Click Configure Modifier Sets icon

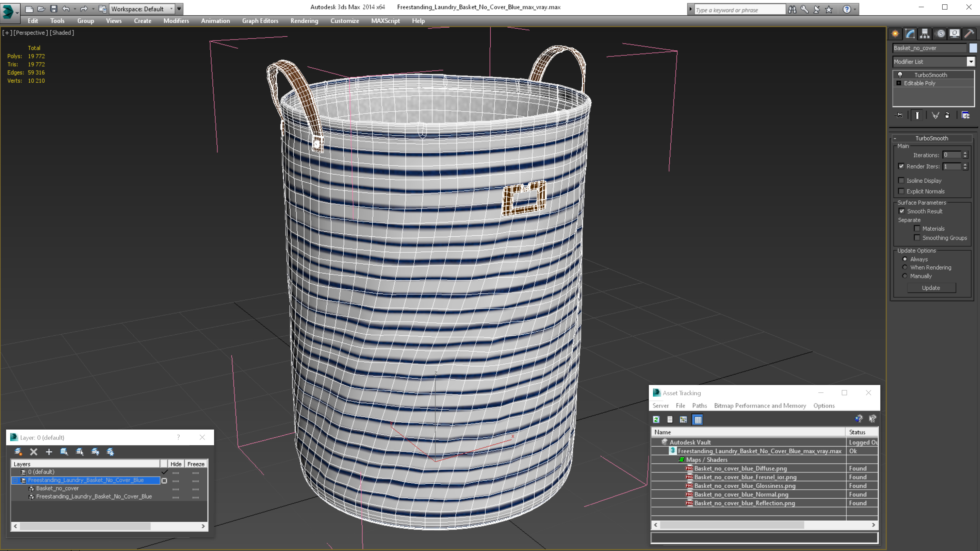966,115
